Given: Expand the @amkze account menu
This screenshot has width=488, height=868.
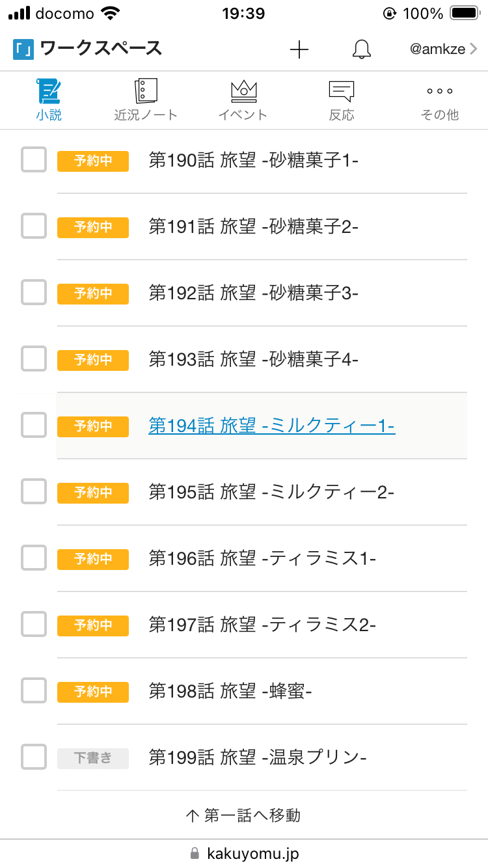Looking at the screenshot, I should click(x=444, y=49).
